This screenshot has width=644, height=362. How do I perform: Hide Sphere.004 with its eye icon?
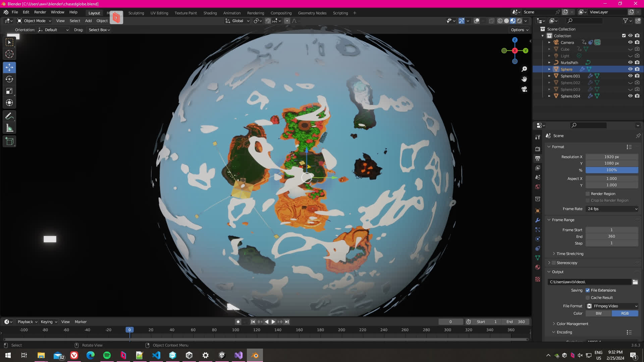[x=630, y=96]
